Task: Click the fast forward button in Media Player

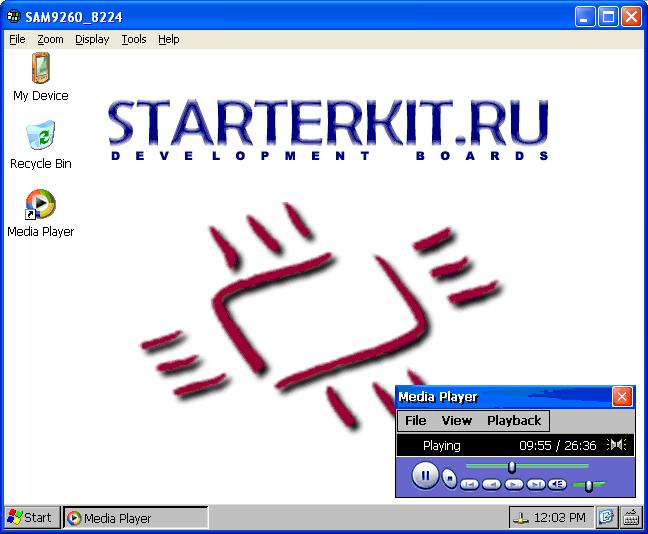Action: click(514, 484)
